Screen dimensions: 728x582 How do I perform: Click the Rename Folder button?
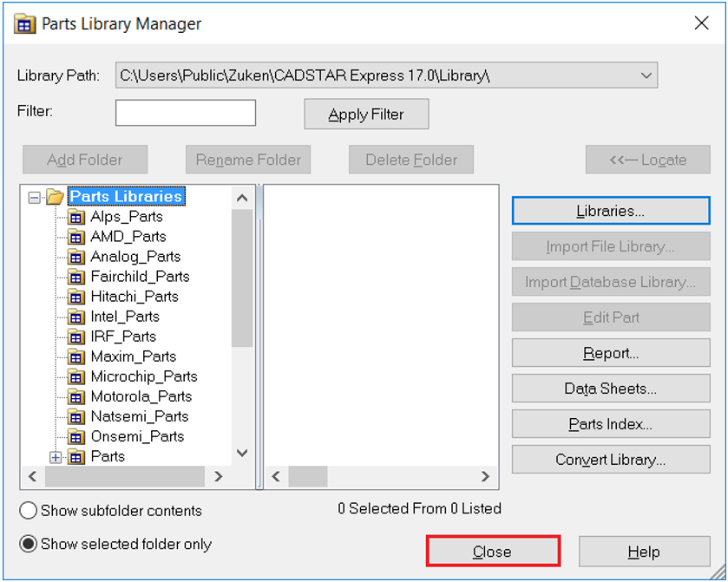click(x=248, y=160)
